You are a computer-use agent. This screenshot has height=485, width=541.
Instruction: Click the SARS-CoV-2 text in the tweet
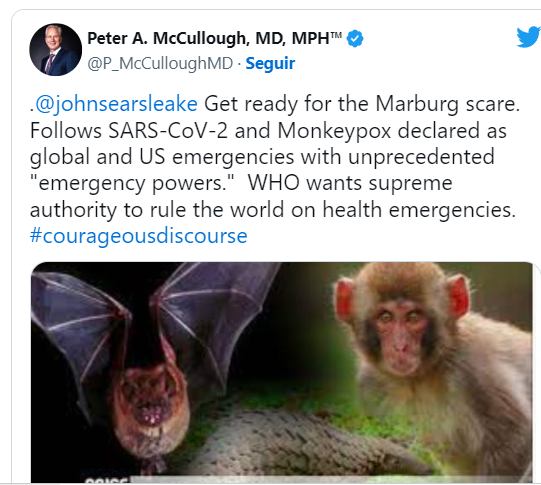(x=168, y=131)
